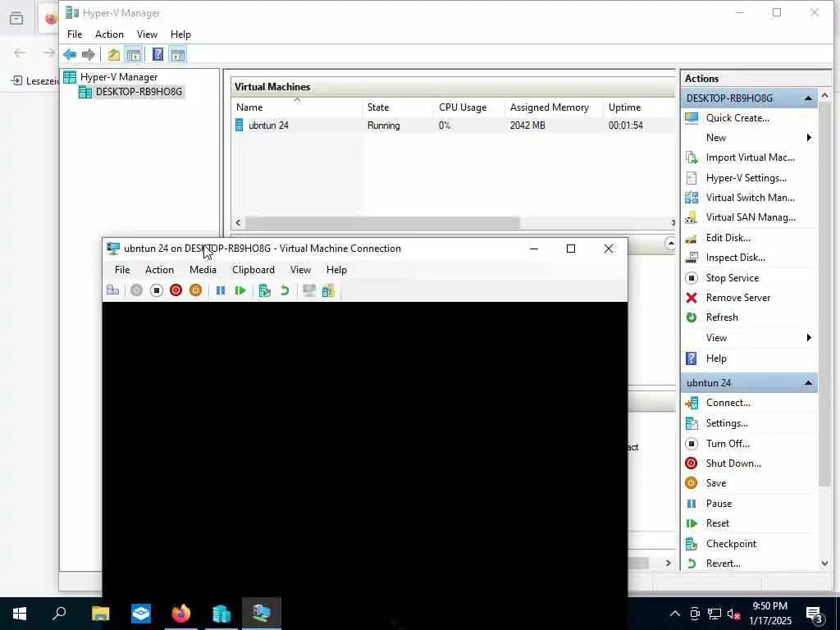840x630 pixels.
Task: Click the blue Pause icon in VM toolbar
Action: tap(220, 290)
